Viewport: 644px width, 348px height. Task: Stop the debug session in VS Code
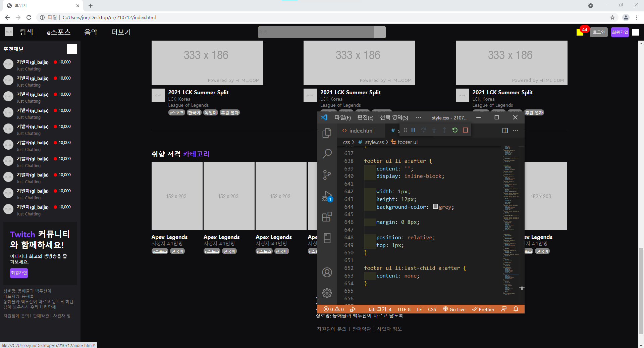click(x=465, y=130)
